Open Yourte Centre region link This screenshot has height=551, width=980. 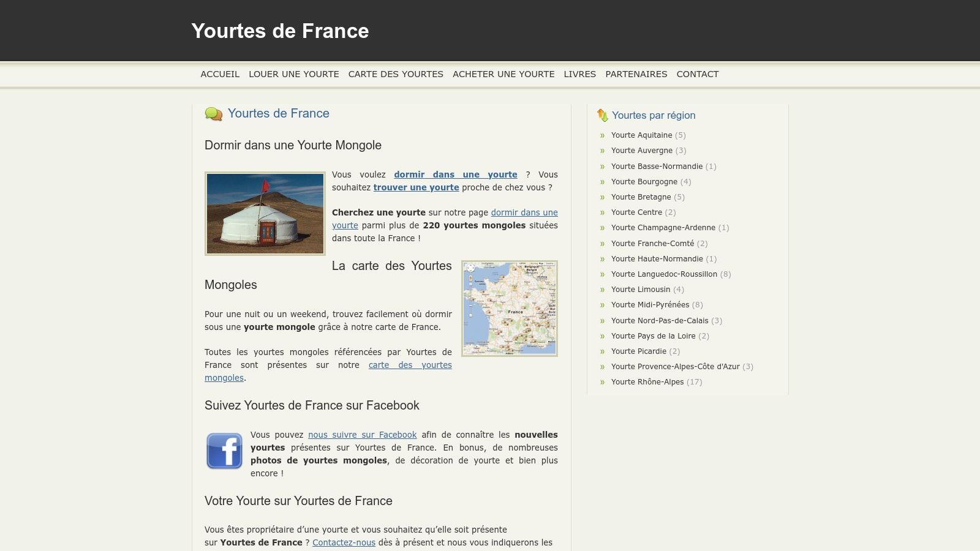[x=636, y=212]
